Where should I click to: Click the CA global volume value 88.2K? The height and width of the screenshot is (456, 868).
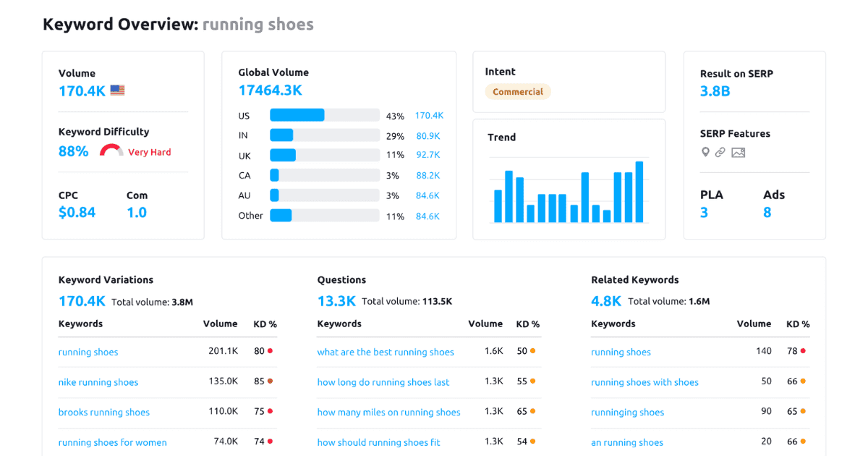click(x=427, y=175)
